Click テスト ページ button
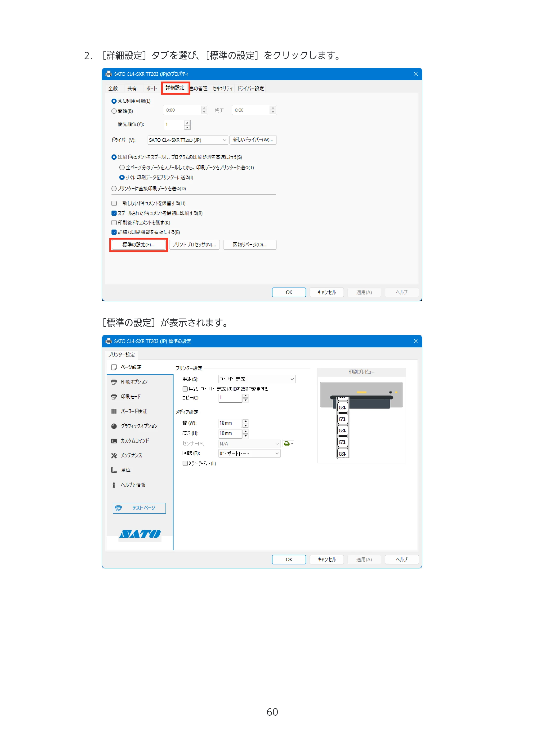Screen dimensions: 535x756 click(139, 508)
